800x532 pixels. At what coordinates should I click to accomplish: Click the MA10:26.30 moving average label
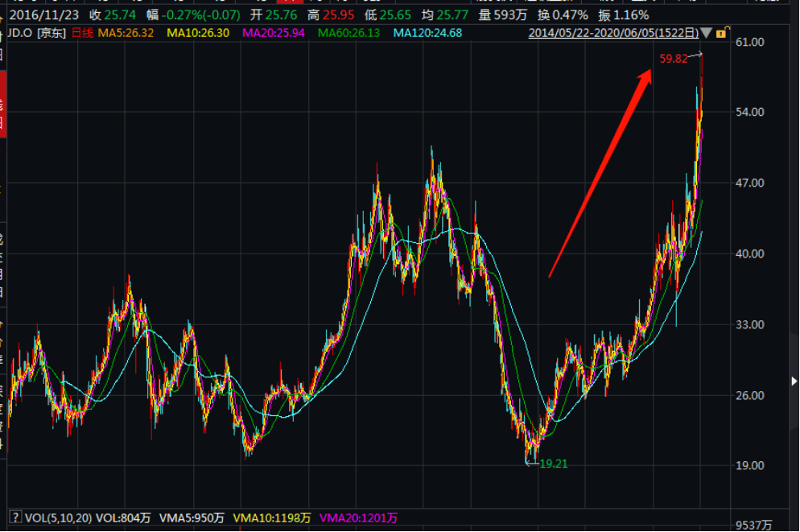click(x=204, y=33)
